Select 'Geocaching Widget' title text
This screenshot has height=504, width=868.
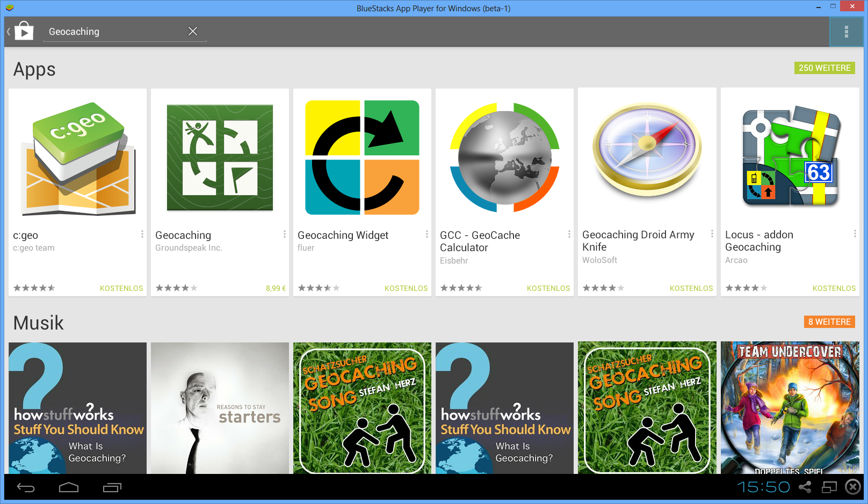coord(343,235)
